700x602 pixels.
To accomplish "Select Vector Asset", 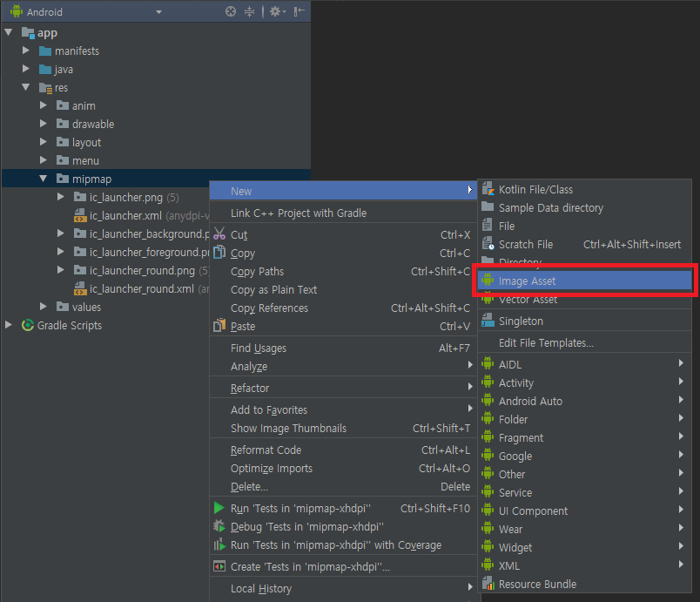I will point(584,299).
